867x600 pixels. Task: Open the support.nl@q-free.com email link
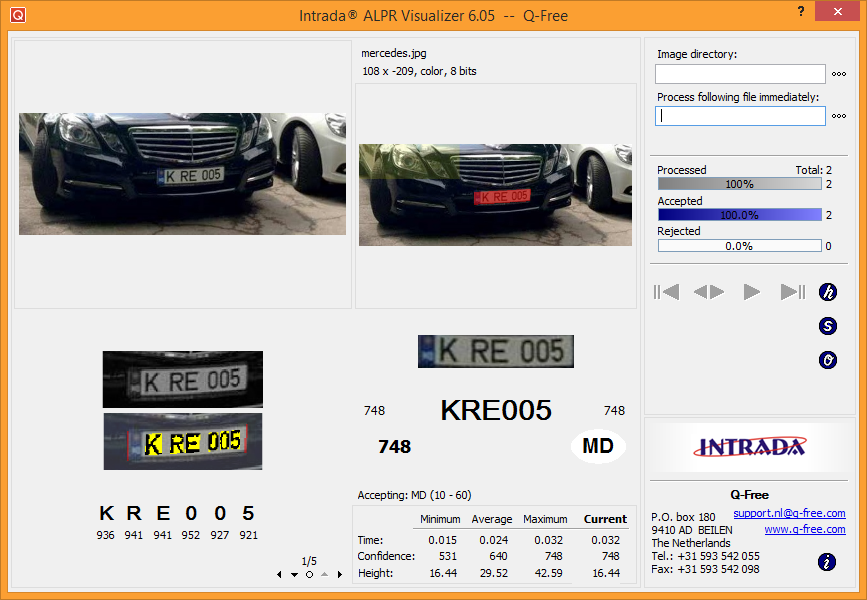tap(789, 513)
